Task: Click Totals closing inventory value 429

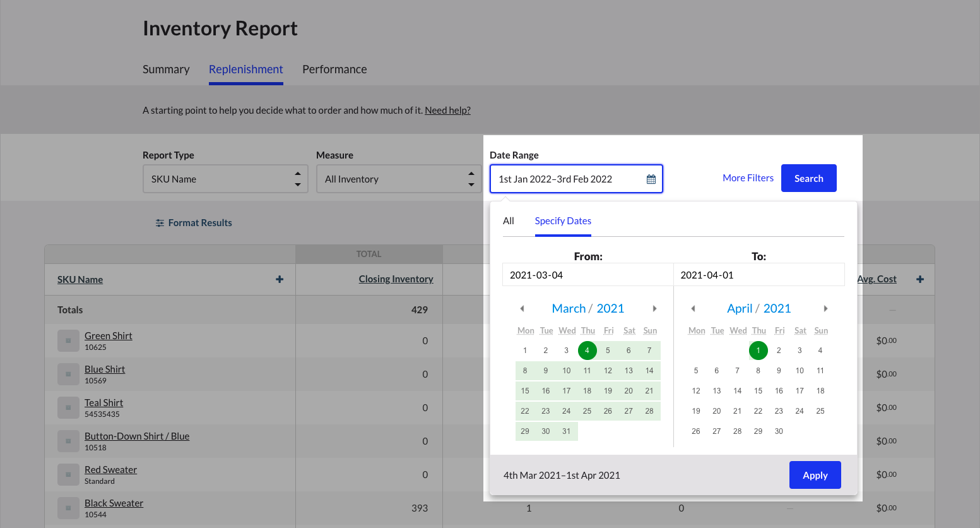Action: (420, 310)
